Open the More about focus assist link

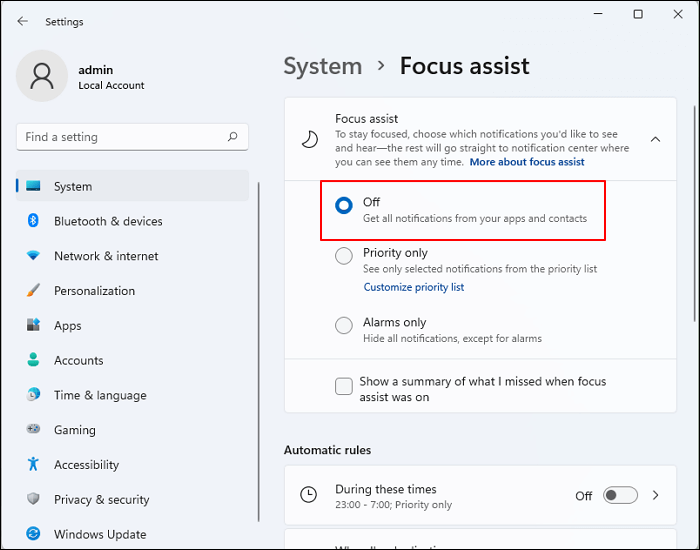(x=527, y=162)
